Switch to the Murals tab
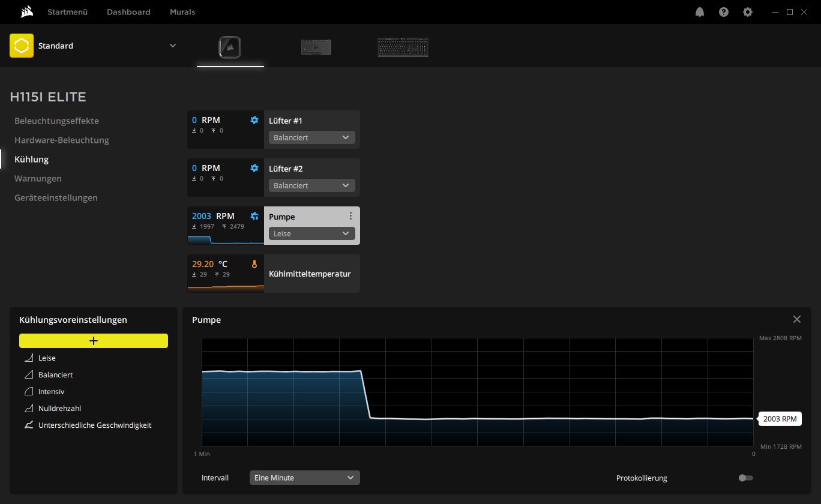Screen dimensions: 821x504 (x=182, y=12)
